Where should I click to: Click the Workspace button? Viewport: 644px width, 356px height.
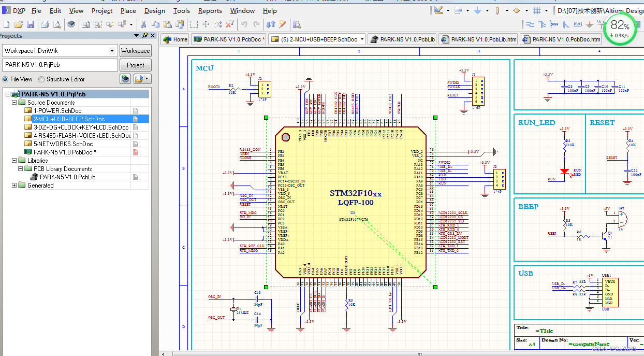[x=136, y=51]
